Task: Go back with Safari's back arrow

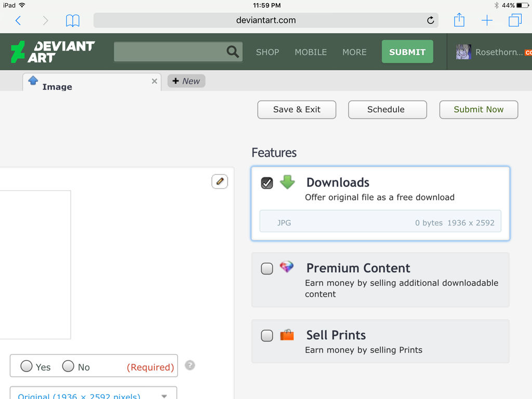Action: tap(18, 21)
